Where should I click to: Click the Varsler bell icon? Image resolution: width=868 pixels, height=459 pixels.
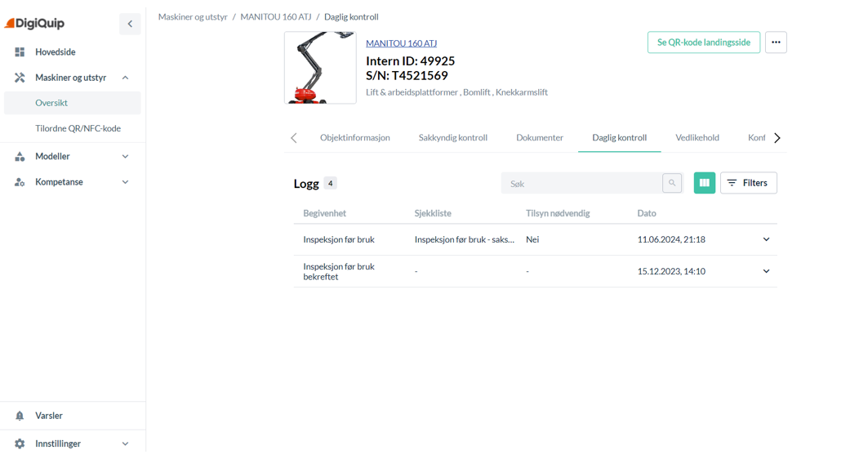[20, 416]
